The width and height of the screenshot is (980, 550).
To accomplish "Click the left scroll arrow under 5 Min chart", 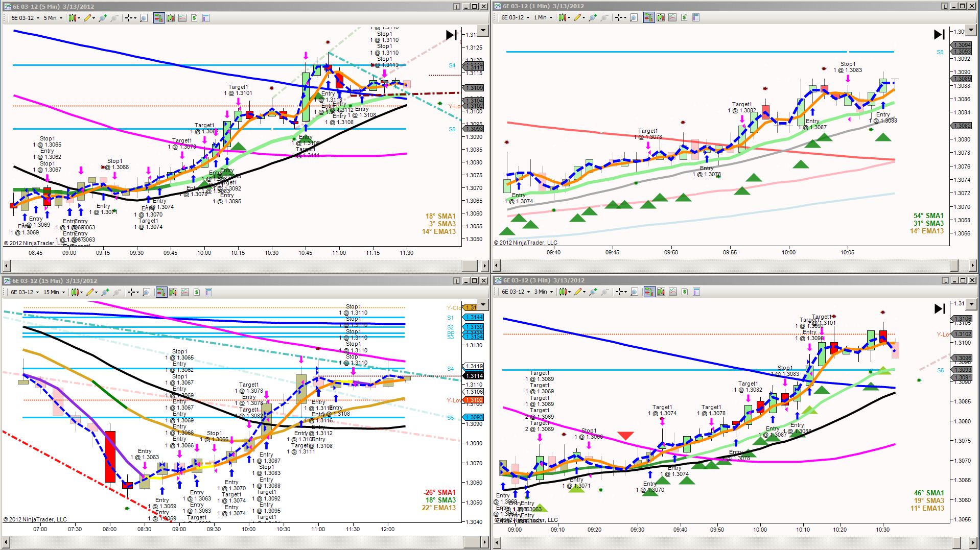I will pyautogui.click(x=6, y=266).
